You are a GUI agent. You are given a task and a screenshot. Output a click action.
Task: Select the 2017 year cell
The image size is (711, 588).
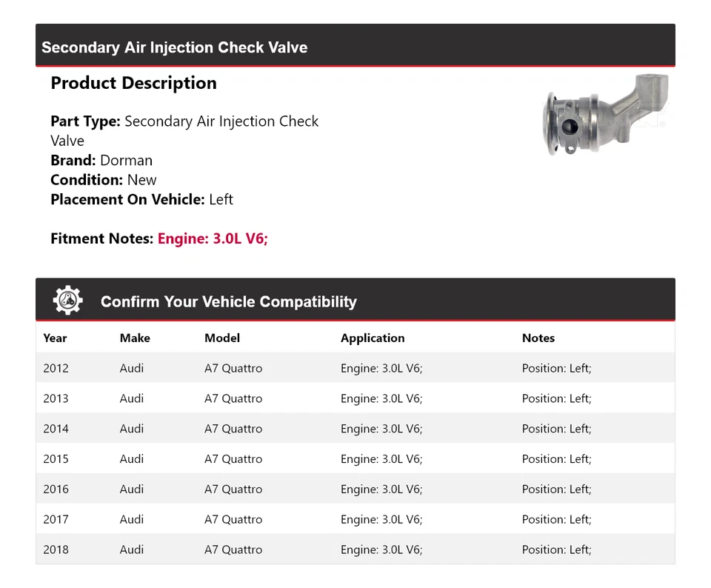pyautogui.click(x=56, y=520)
